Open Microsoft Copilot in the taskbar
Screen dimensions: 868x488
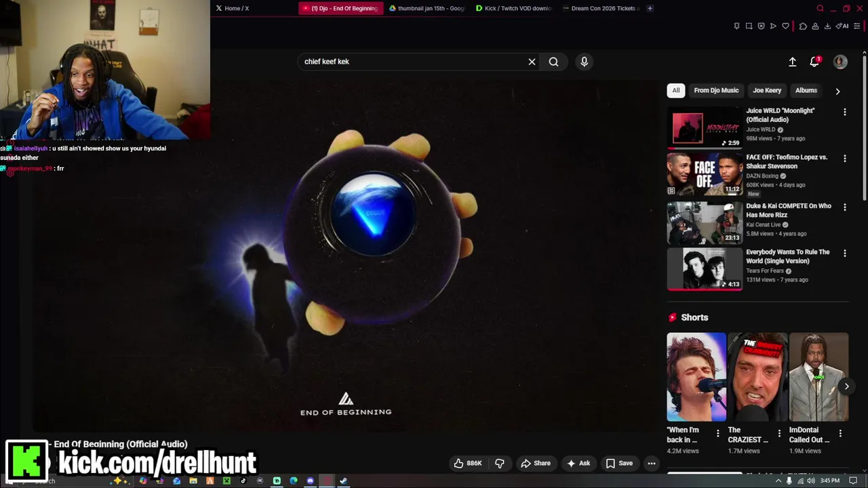[x=143, y=481]
